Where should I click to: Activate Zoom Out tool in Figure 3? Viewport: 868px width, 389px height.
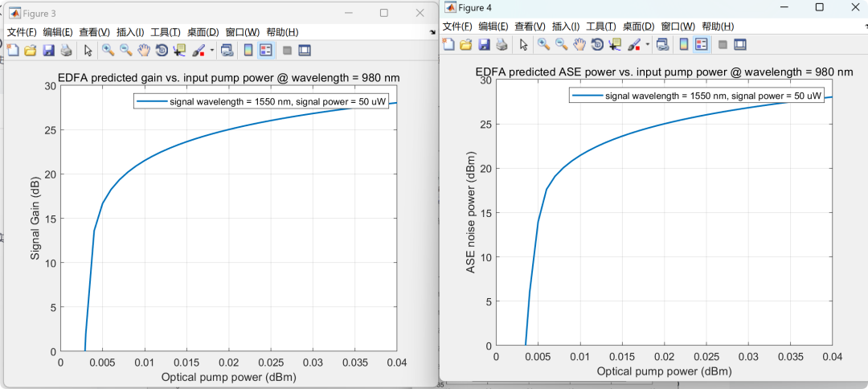[x=125, y=51]
